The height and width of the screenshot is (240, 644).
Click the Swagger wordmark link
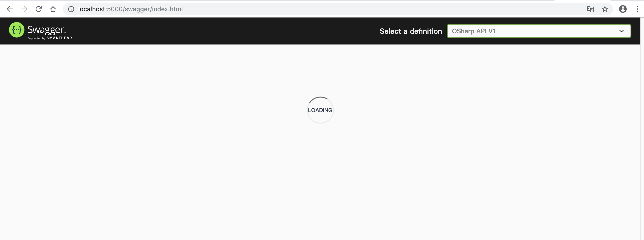[x=46, y=30]
